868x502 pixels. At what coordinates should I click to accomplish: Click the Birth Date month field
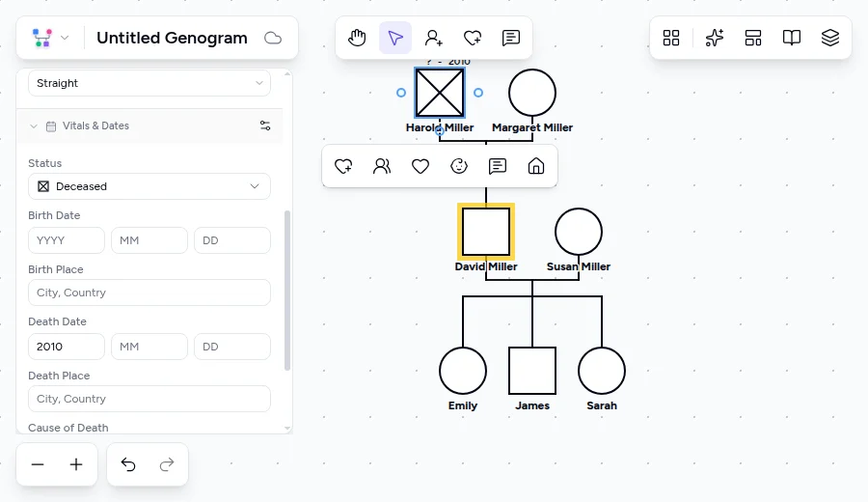pos(149,240)
